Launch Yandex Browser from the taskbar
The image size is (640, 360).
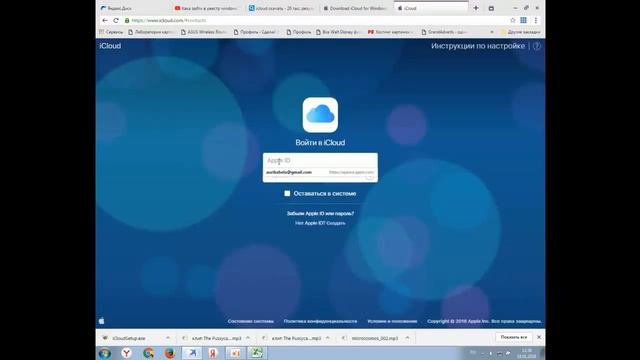click(x=127, y=353)
